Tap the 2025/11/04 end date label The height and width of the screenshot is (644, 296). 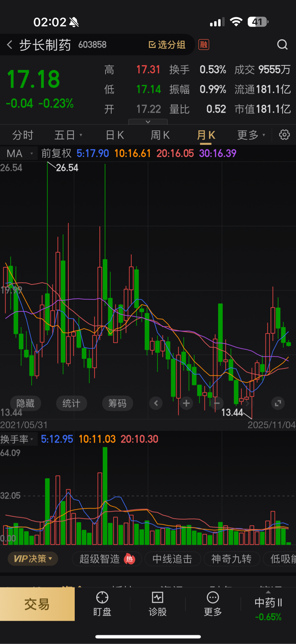point(271,425)
